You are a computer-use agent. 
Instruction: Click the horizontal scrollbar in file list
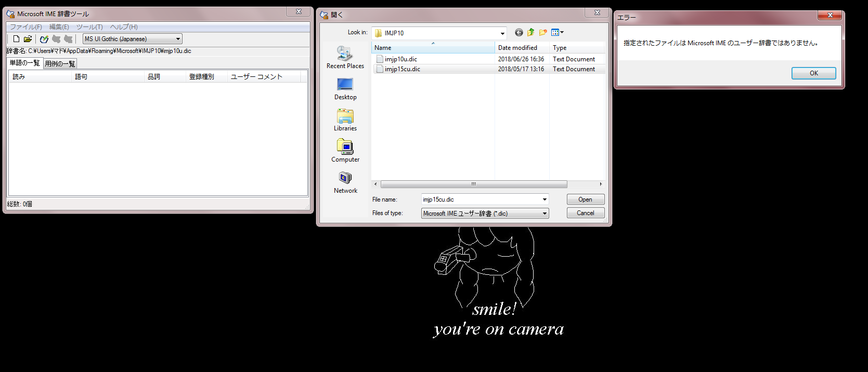tap(473, 184)
